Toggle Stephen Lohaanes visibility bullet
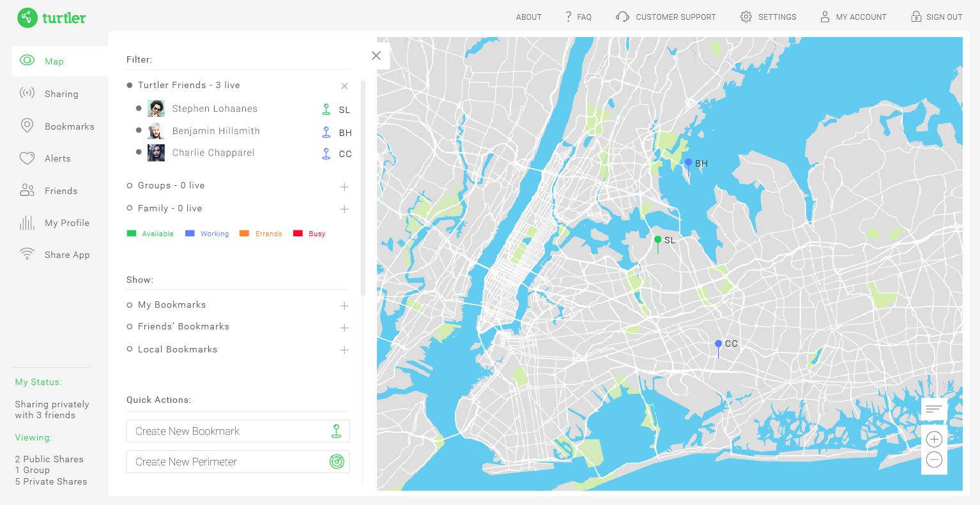The image size is (980, 505). [x=139, y=109]
